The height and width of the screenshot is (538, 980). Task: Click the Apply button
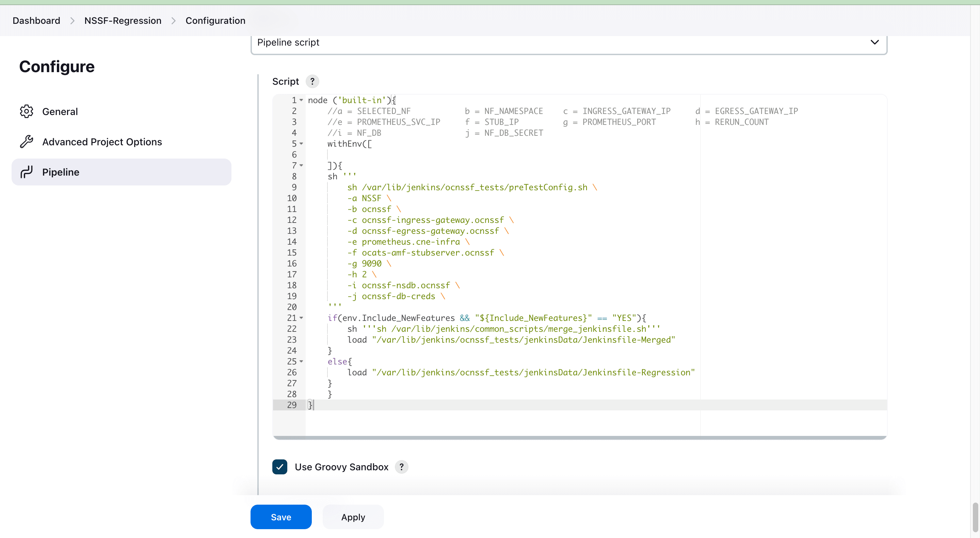(353, 517)
